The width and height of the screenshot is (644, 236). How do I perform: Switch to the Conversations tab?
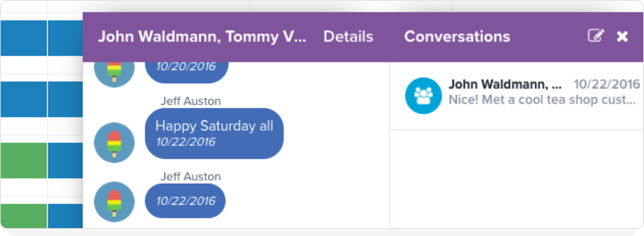[x=457, y=36]
